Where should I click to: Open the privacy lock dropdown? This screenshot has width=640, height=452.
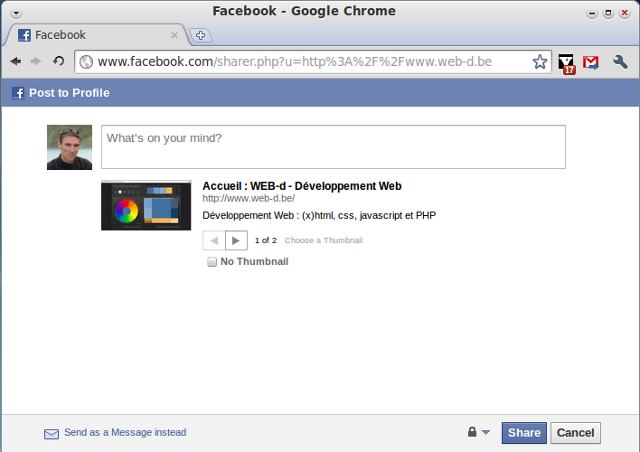click(x=478, y=432)
